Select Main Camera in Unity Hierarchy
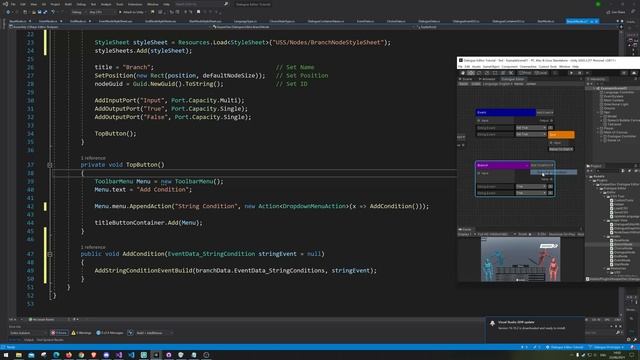The image size is (640, 360). tap(613, 100)
